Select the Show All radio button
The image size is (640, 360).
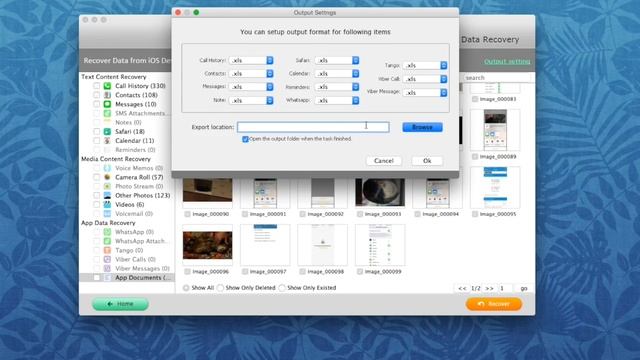(186, 288)
